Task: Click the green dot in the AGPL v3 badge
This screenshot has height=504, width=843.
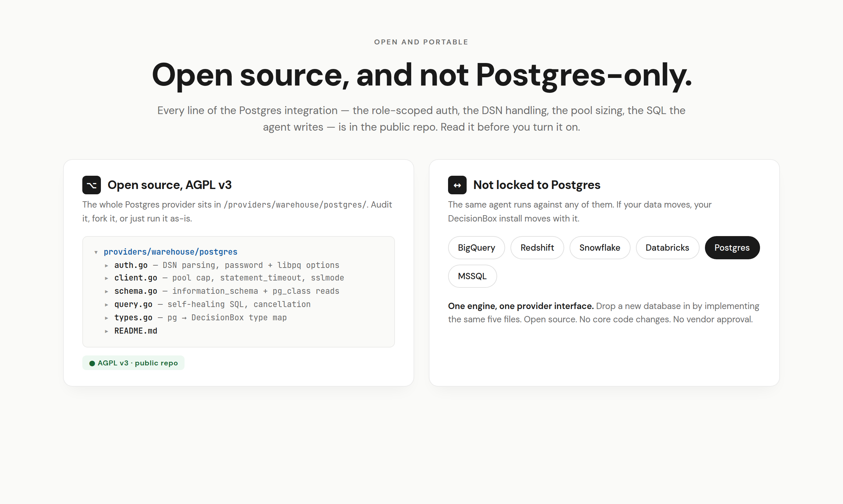Action: coord(92,363)
